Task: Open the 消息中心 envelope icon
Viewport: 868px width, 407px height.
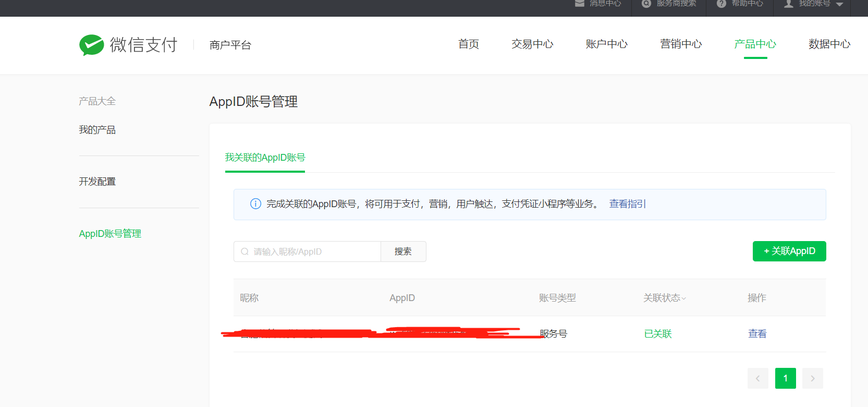Action: coord(580,3)
